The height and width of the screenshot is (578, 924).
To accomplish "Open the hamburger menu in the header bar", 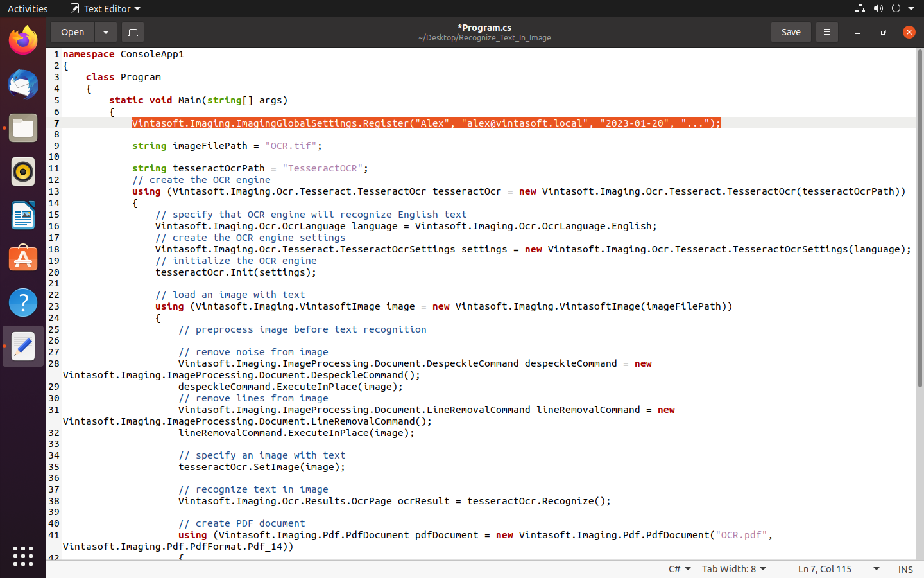I will click(826, 32).
